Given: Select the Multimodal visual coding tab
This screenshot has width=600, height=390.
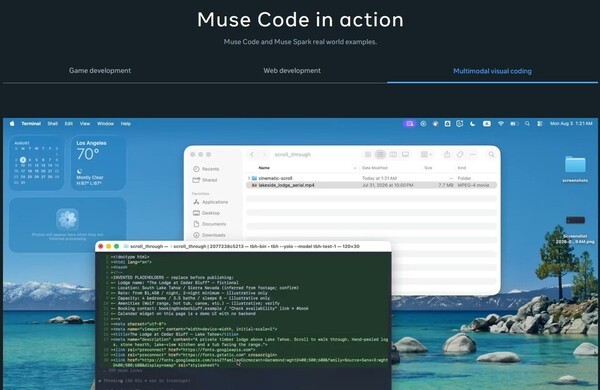Looking at the screenshot, I should click(492, 71).
